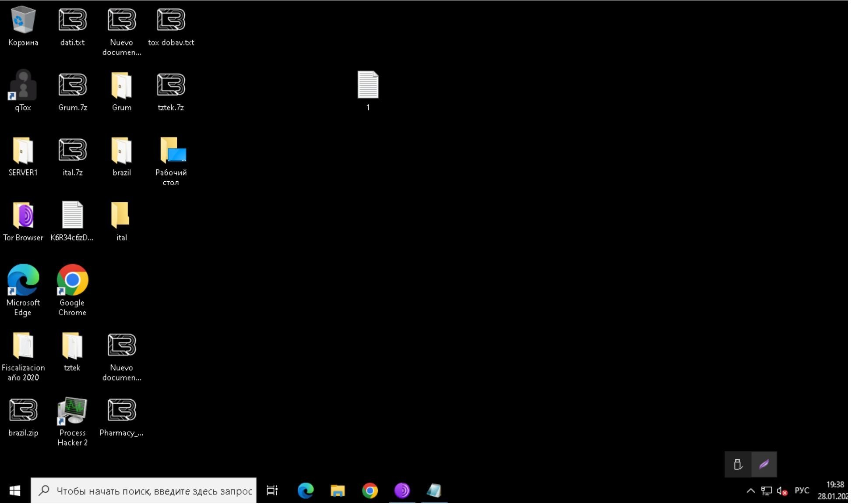Open the Windows Start menu
Image resolution: width=852 pixels, height=504 pixels.
coord(15,491)
